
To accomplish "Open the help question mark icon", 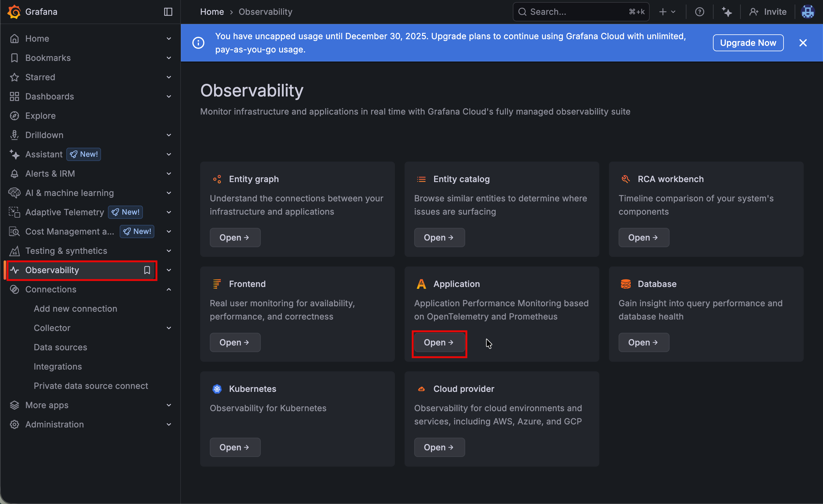I will coord(699,12).
